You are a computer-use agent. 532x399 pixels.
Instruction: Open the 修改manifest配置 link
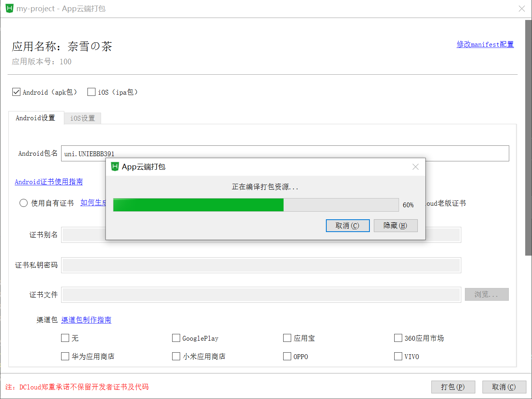pos(485,44)
